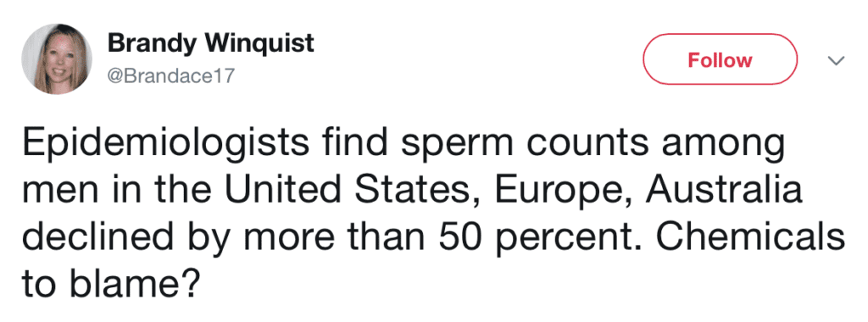This screenshot has height=322, width=868.
Task: View the profile via the circular user picture
Action: pyautogui.click(x=57, y=59)
